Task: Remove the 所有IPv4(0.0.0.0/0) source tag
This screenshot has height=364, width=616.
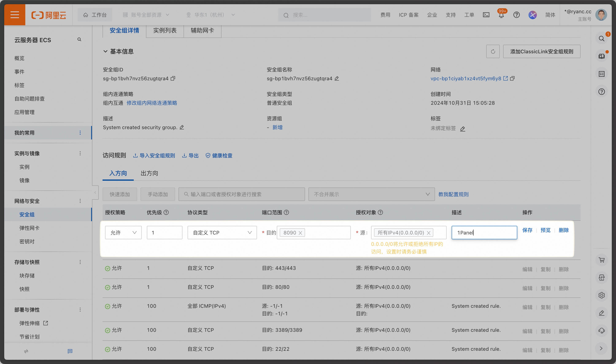Action: click(429, 233)
